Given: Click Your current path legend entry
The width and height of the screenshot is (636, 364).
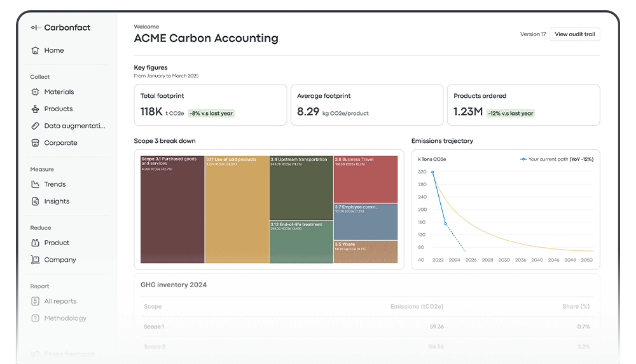Looking at the screenshot, I should [556, 159].
